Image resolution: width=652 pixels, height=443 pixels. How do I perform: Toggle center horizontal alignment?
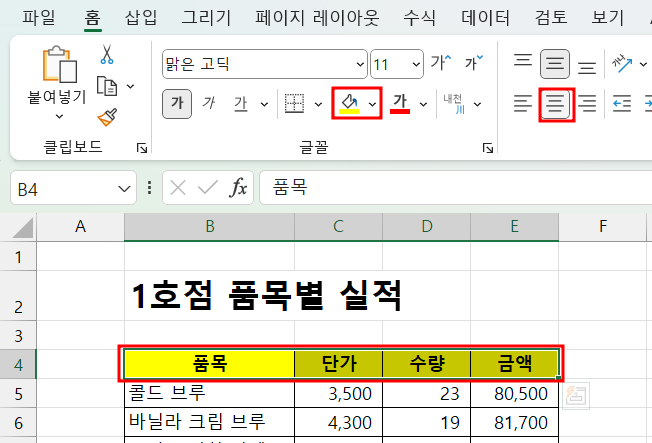[x=556, y=104]
